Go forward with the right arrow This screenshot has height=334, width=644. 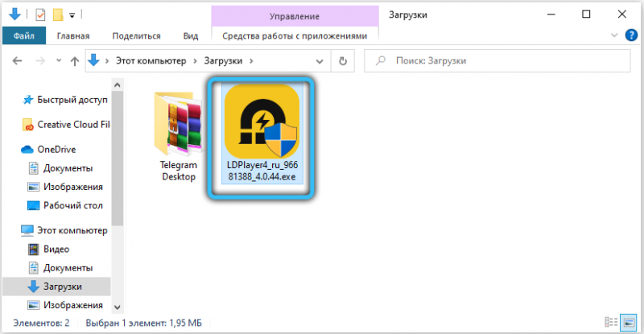[x=40, y=61]
